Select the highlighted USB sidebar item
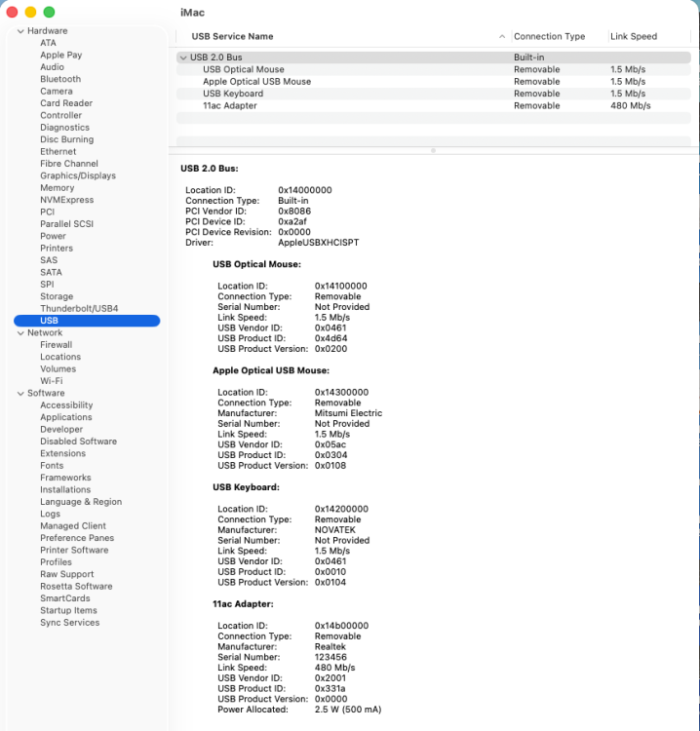 pyautogui.click(x=87, y=322)
